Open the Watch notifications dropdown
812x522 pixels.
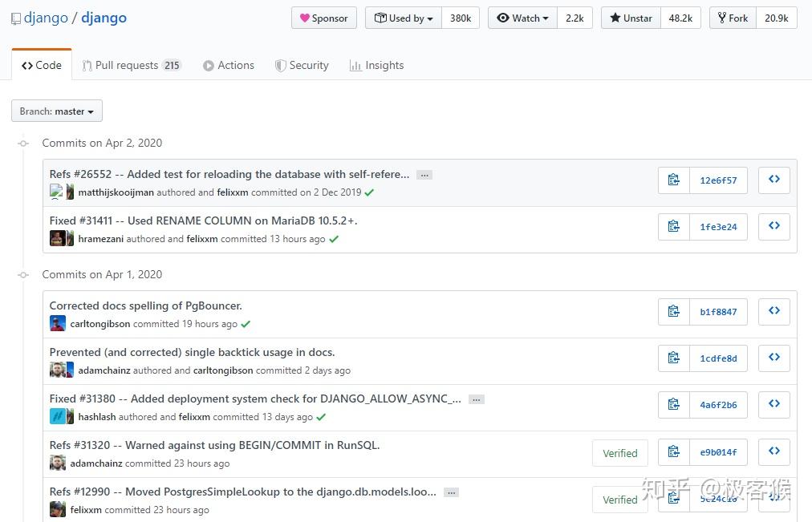pyautogui.click(x=522, y=18)
